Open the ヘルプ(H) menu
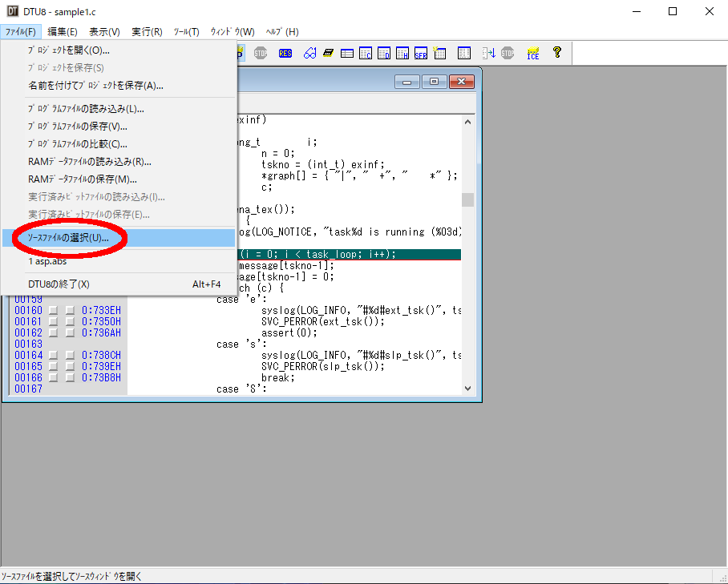This screenshot has height=584, width=728. (282, 31)
